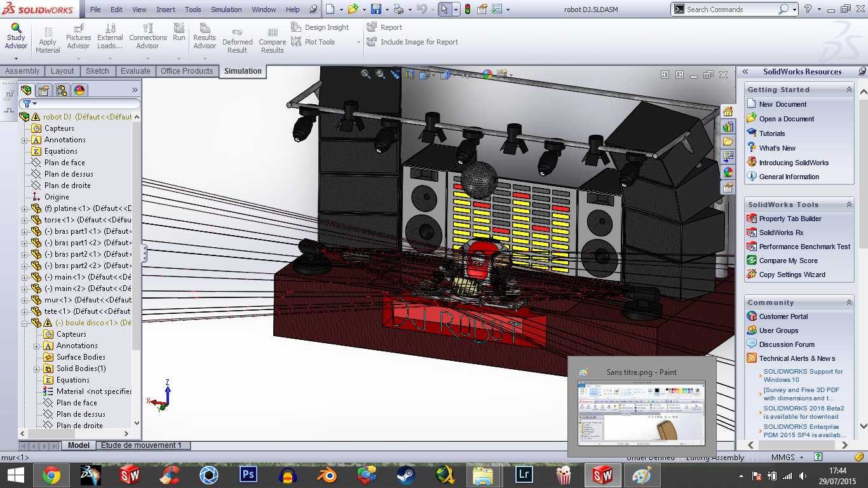868x488 pixels.
Task: Open the Search Commands dropdown arrow
Action: [x=794, y=10]
